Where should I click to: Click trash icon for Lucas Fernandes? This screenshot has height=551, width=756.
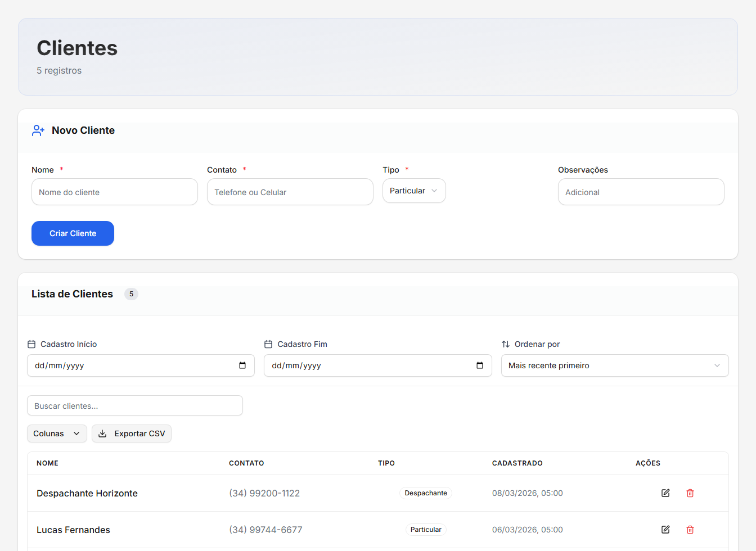690,530
